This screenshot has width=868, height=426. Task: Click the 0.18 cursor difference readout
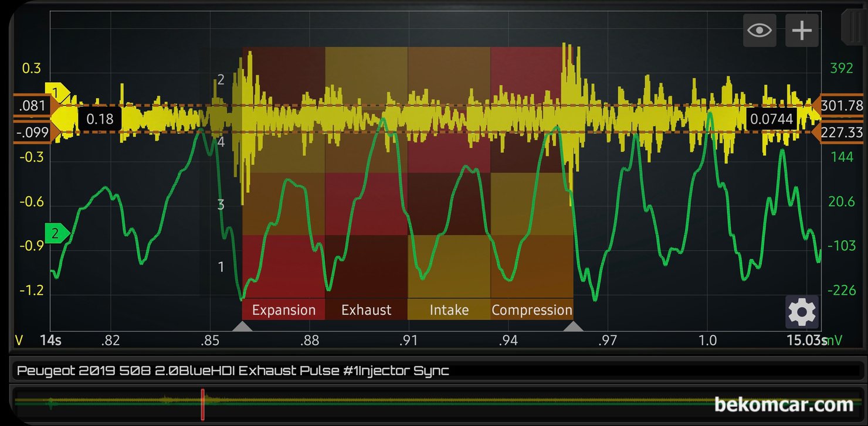[100, 119]
